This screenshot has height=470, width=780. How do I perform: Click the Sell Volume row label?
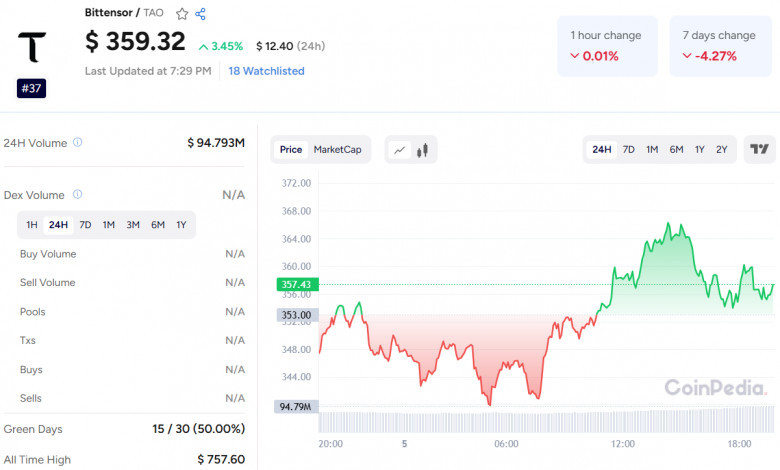(x=47, y=282)
